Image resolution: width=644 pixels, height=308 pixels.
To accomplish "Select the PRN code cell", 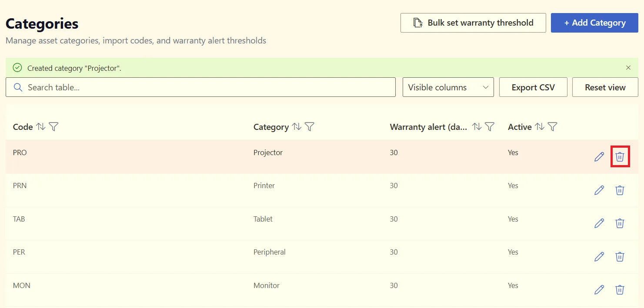I will pos(20,185).
